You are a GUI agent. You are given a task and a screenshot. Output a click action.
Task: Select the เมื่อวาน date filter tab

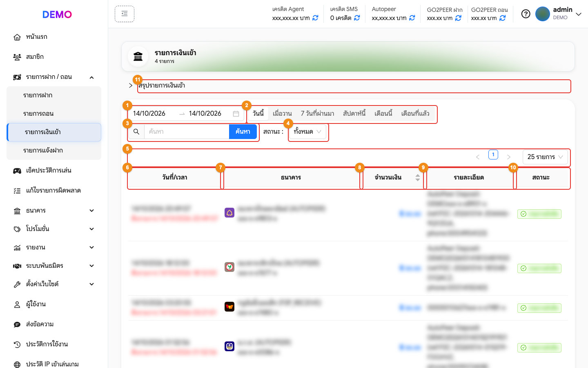click(282, 113)
